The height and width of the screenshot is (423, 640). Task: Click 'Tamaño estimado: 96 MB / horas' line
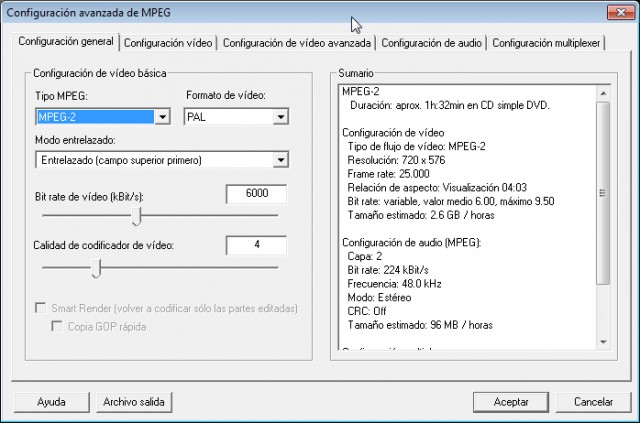point(420,325)
